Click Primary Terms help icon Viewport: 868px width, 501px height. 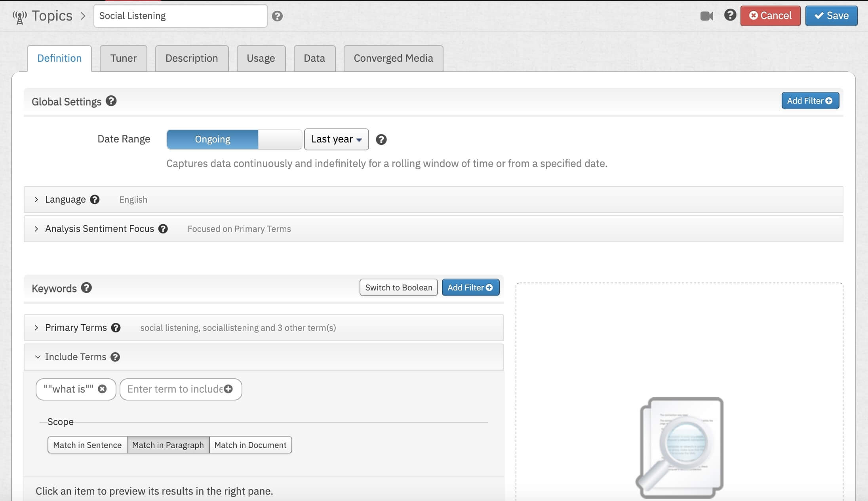(x=116, y=328)
